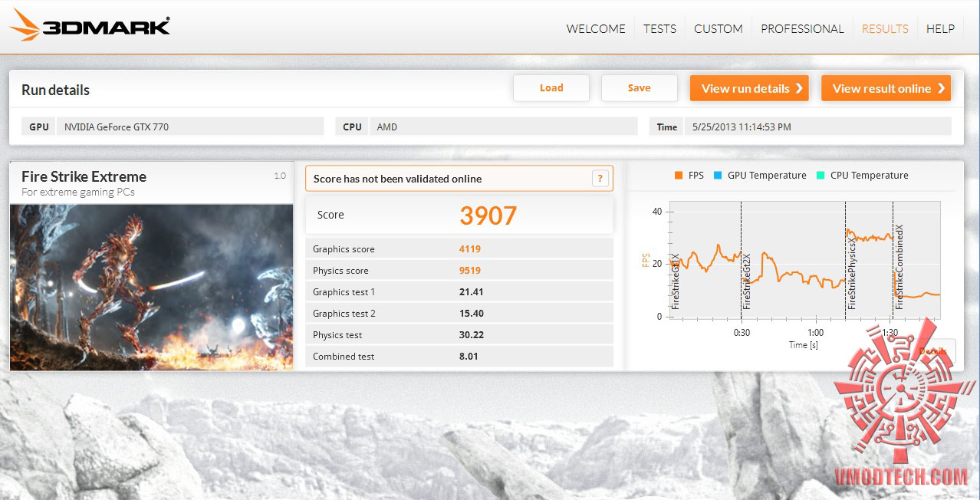Click the Fire Strike Extreme thumbnail image
The width and height of the screenshot is (980, 500).
(152, 287)
